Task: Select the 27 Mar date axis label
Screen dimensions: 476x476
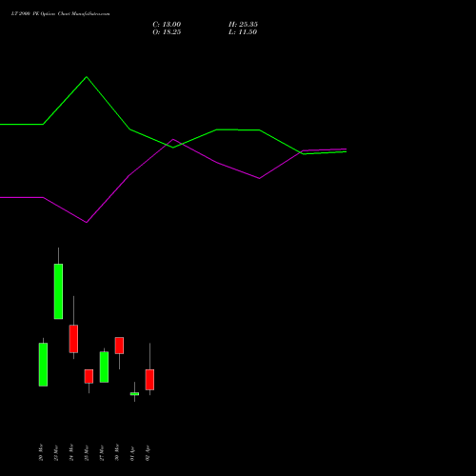Action: (x=102, y=453)
